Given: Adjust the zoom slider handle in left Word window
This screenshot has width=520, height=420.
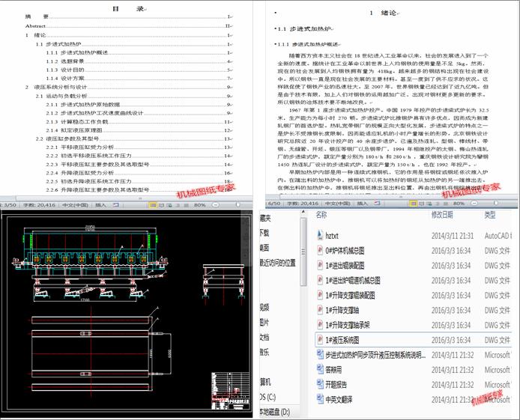Looking at the screenshot, I should coord(238,205).
